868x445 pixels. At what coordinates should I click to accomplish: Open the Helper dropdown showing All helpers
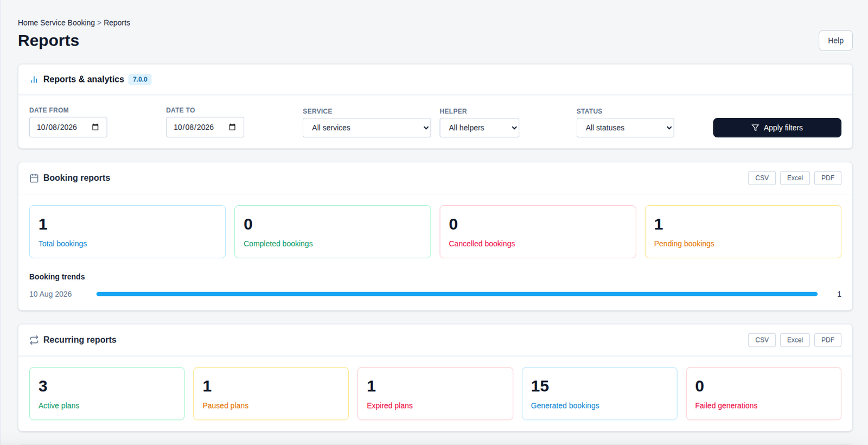479,128
